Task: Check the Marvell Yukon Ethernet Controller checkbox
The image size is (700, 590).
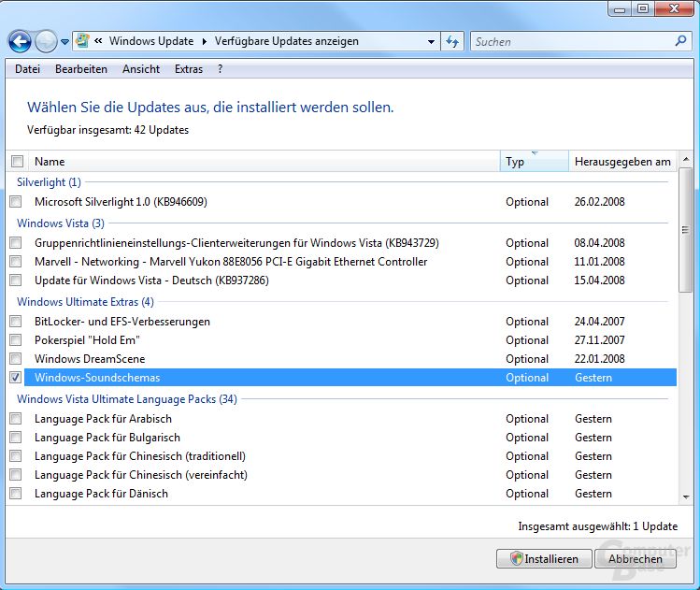Action: tap(16, 261)
